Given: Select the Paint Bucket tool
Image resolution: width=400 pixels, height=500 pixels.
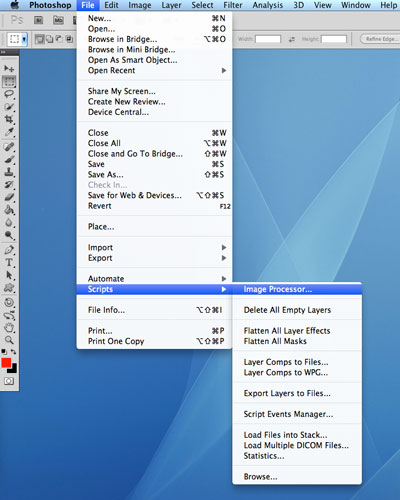Looking at the screenshot, I should [9, 210].
